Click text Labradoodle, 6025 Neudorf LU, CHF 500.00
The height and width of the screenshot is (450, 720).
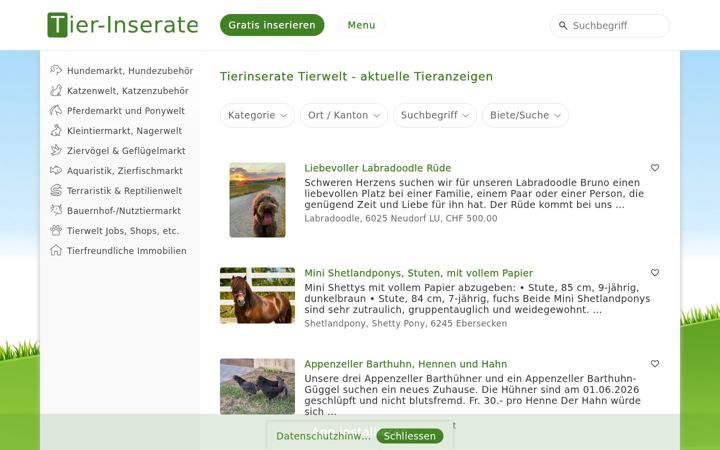400,219
